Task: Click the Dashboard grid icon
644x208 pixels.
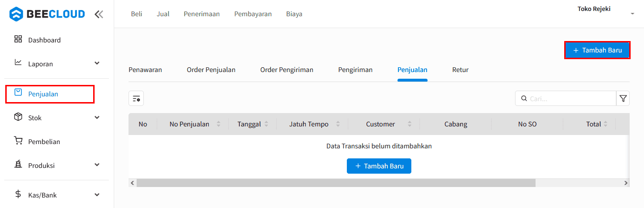Action: pyautogui.click(x=18, y=39)
